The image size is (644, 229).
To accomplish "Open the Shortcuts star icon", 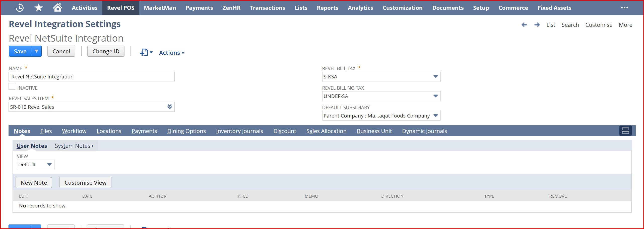I will (38, 8).
